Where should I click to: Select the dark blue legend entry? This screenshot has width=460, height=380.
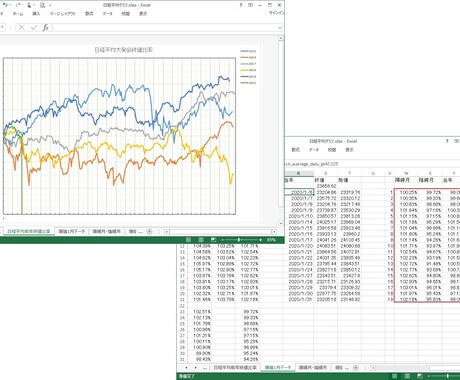pos(248,76)
